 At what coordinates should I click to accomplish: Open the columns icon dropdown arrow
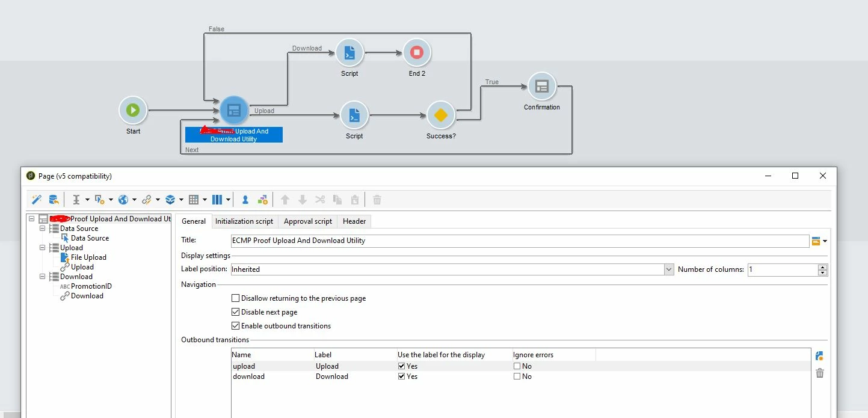click(x=228, y=200)
